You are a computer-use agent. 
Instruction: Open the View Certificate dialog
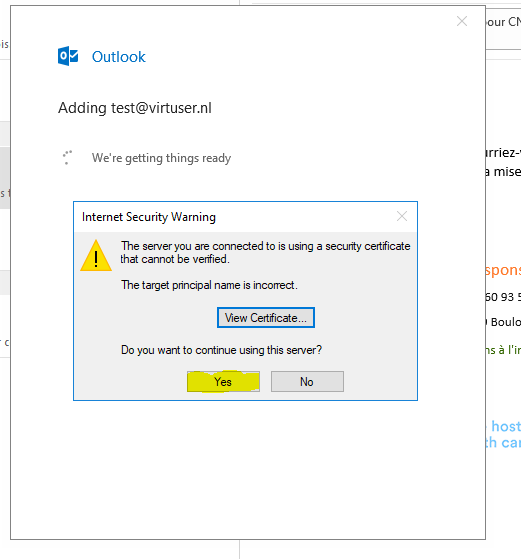tap(266, 317)
